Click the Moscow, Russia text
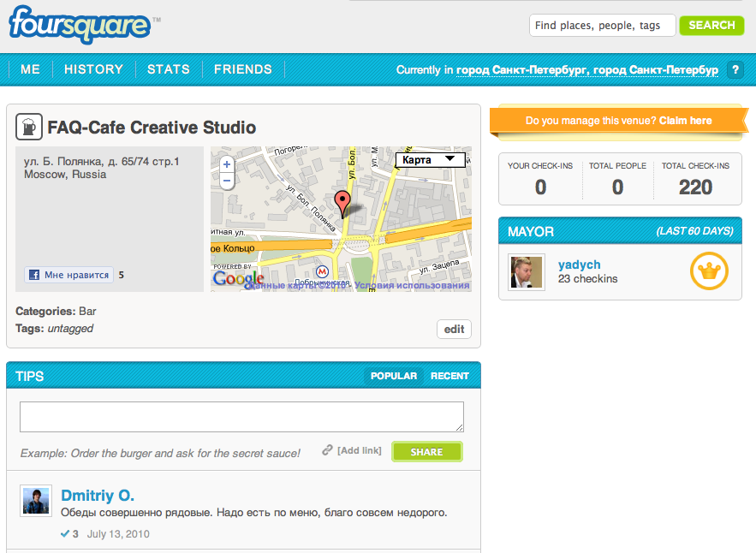This screenshot has width=756, height=553. (x=65, y=174)
